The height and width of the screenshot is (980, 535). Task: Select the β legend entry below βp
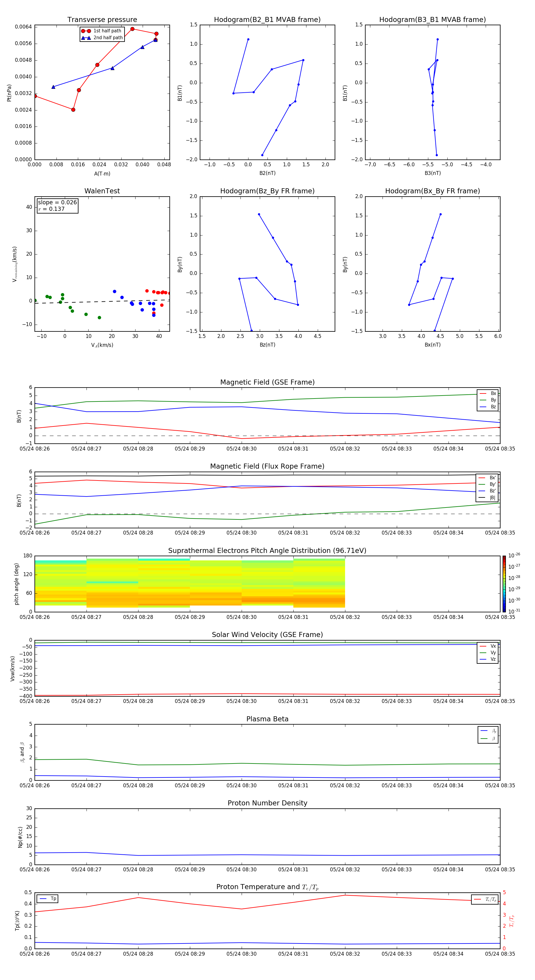[488, 739]
